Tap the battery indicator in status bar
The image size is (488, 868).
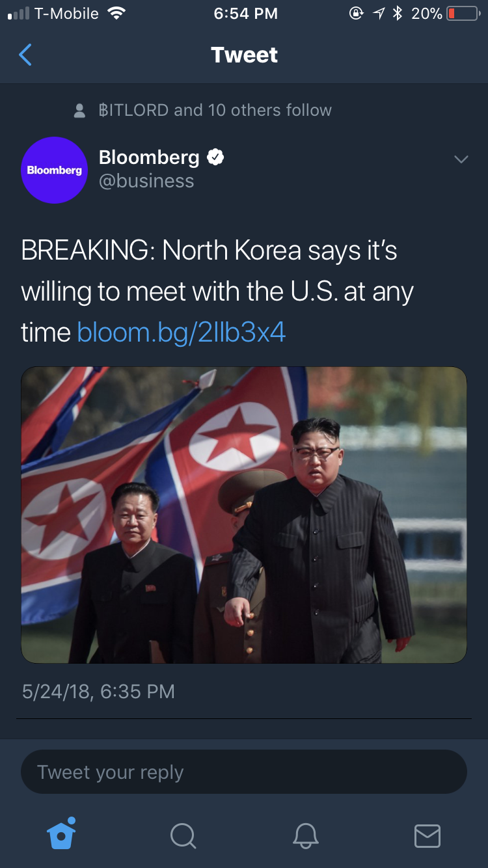pos(463,14)
